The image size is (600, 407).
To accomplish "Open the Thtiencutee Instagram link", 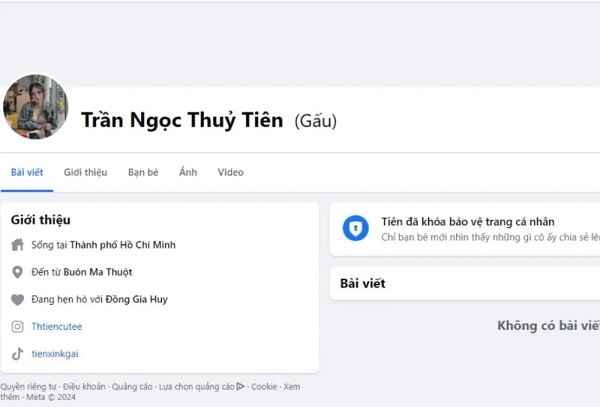I will pos(57,327).
